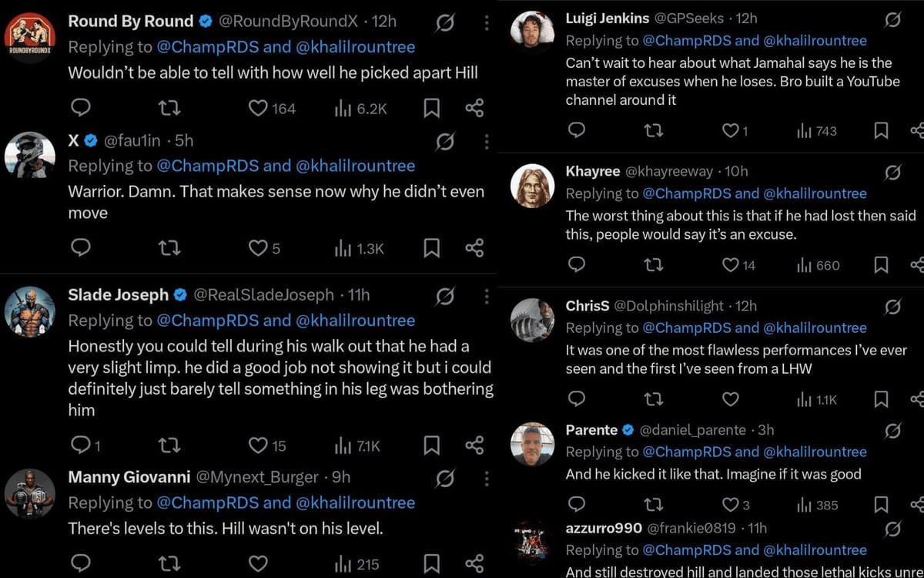Open Manny Giovanni's tweet text
This screenshot has width=924, height=578.
coord(226,529)
